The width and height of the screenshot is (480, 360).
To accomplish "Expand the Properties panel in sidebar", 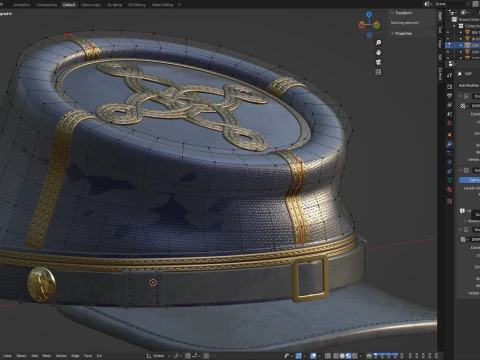I will pos(392,33).
